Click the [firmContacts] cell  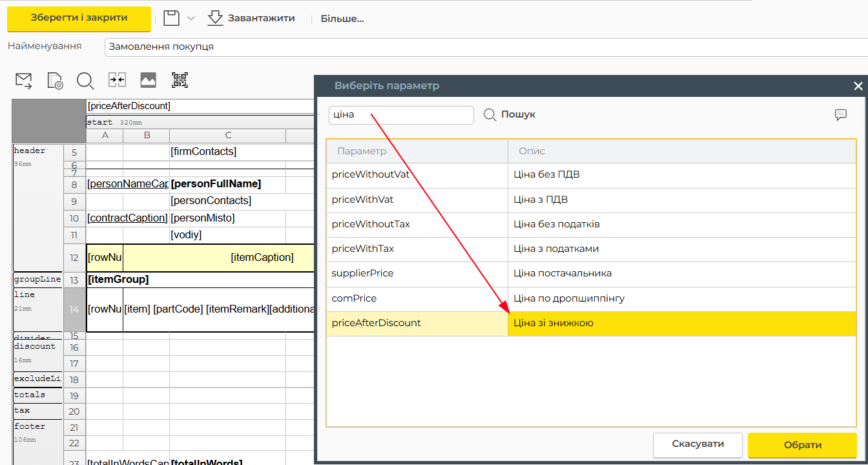[227, 152]
